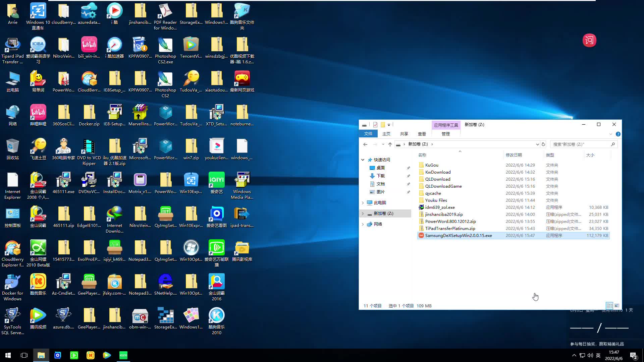Click switch to details view button
This screenshot has height=362, width=644.
click(609, 305)
